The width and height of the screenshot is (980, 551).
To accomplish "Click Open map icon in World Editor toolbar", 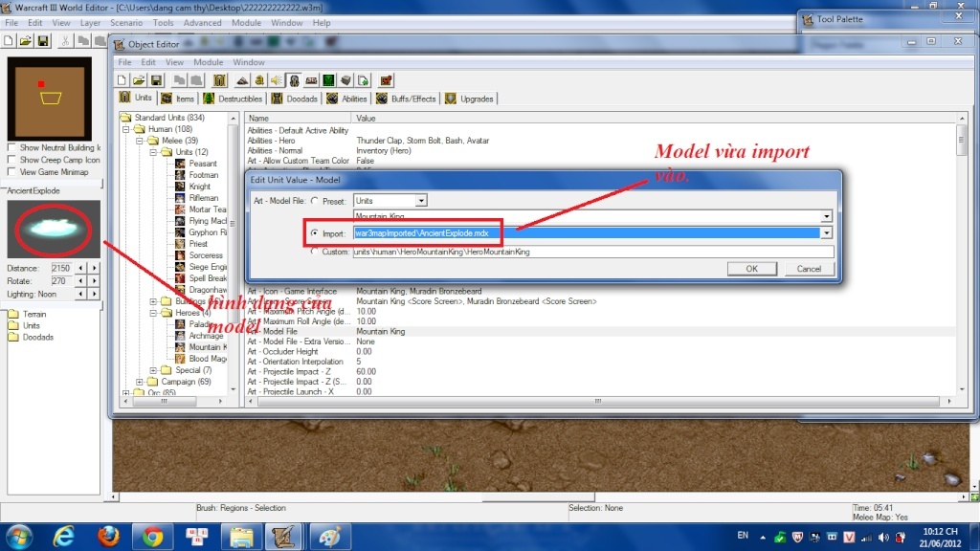I will click(x=26, y=41).
